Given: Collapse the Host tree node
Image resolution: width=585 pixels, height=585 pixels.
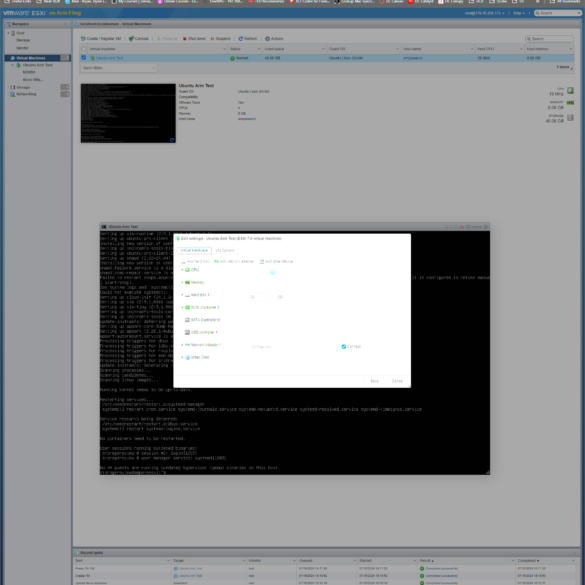Looking at the screenshot, I should 8,33.
